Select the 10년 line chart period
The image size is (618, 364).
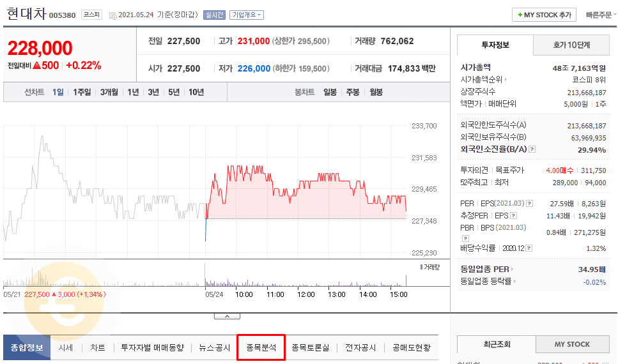pyautogui.click(x=196, y=92)
